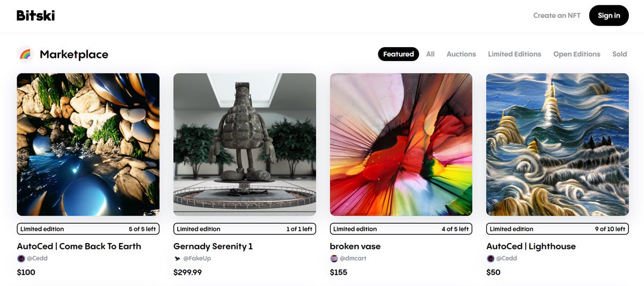Open the Create an NFT link

(557, 16)
